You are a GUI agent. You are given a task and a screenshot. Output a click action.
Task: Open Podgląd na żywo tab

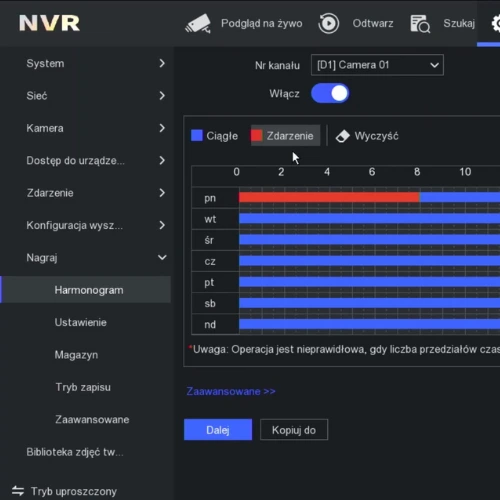[x=262, y=23]
